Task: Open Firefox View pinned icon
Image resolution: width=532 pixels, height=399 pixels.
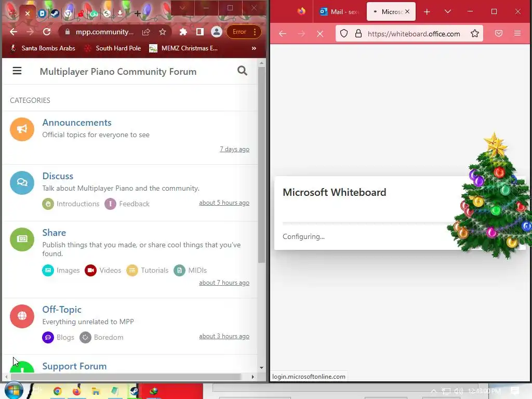Action: 301,11
